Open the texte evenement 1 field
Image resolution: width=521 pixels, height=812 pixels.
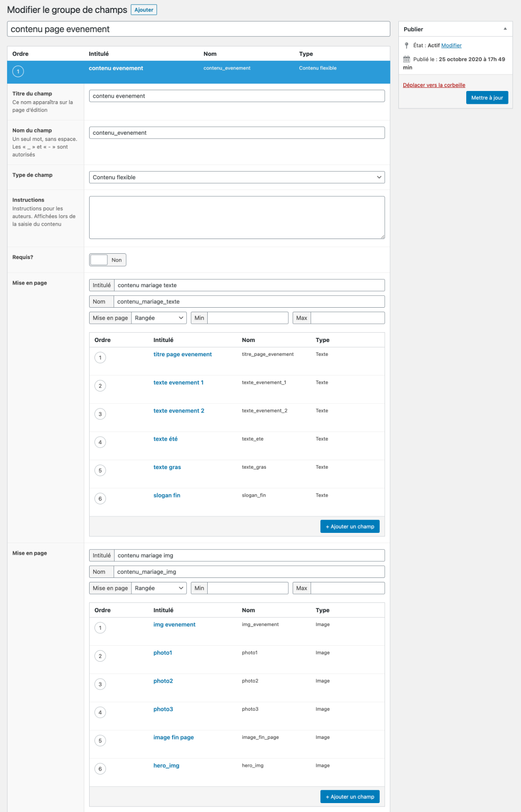click(178, 383)
